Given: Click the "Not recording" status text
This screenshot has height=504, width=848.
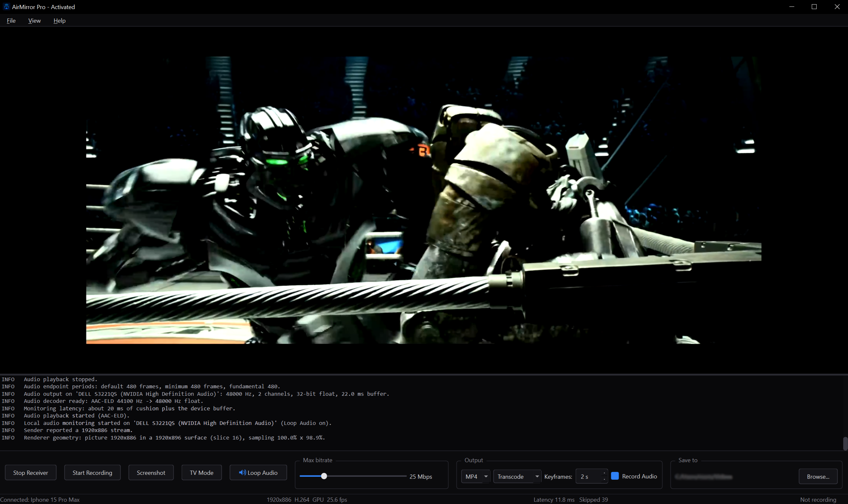Looking at the screenshot, I should point(818,499).
